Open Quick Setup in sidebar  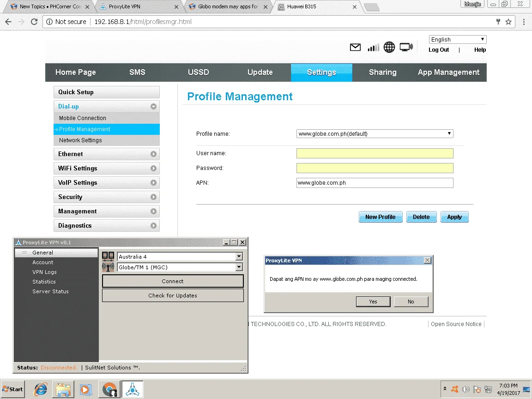(107, 92)
